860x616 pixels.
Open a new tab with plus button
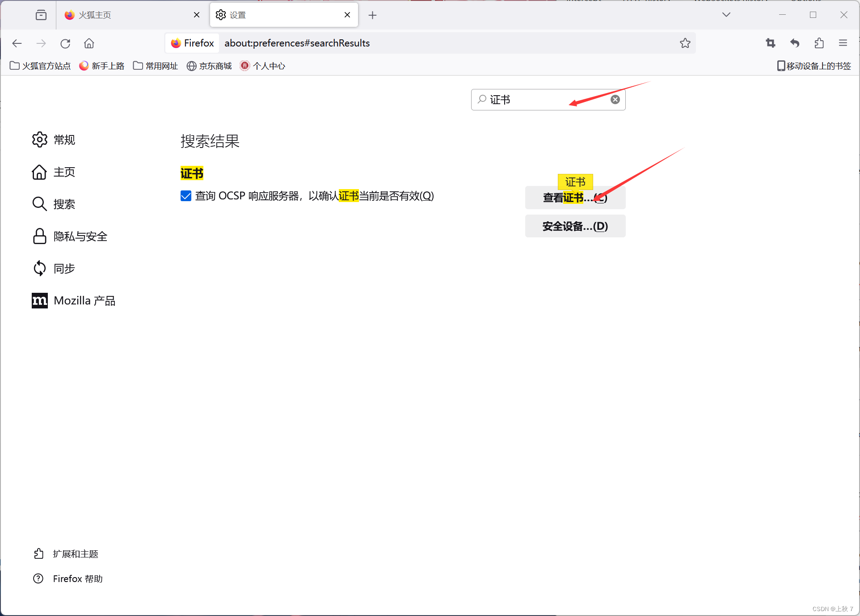(372, 15)
